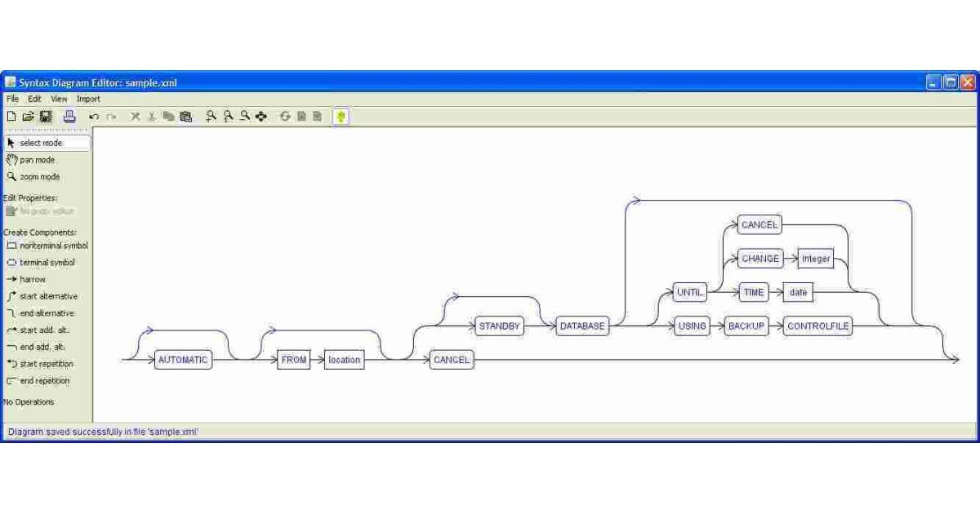The width and height of the screenshot is (980, 514).
Task: Click the Paste clipboard icon
Action: pos(185,117)
